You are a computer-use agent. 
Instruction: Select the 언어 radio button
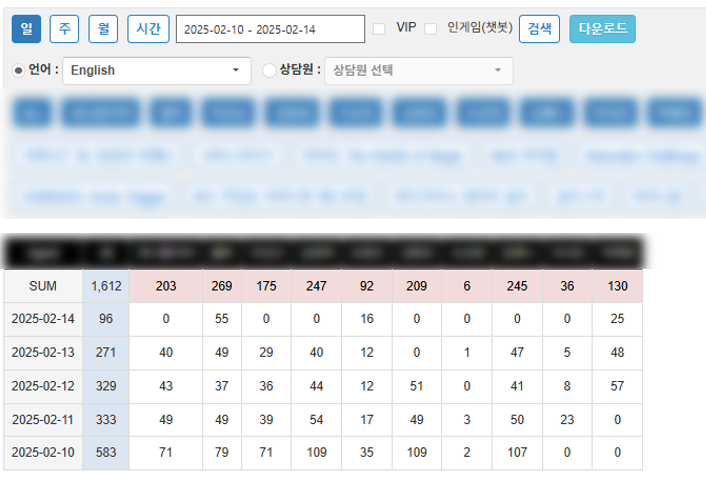click(18, 71)
